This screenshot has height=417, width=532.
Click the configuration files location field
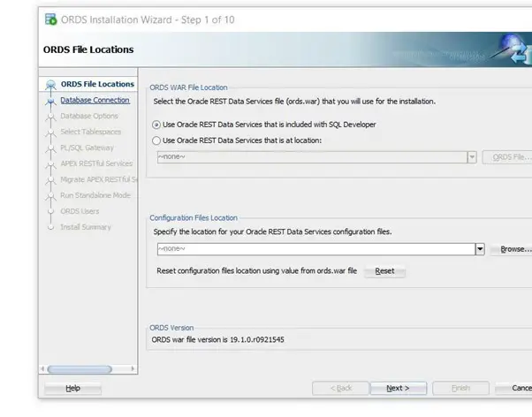point(316,249)
